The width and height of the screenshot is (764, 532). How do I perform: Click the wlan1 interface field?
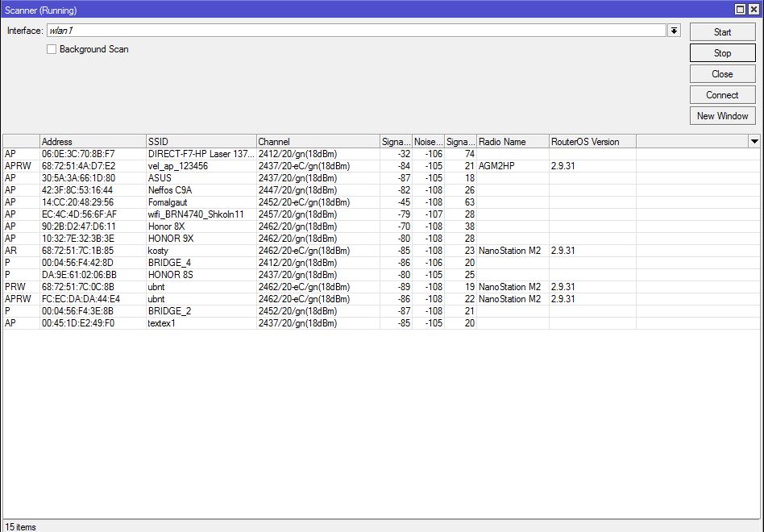357,31
